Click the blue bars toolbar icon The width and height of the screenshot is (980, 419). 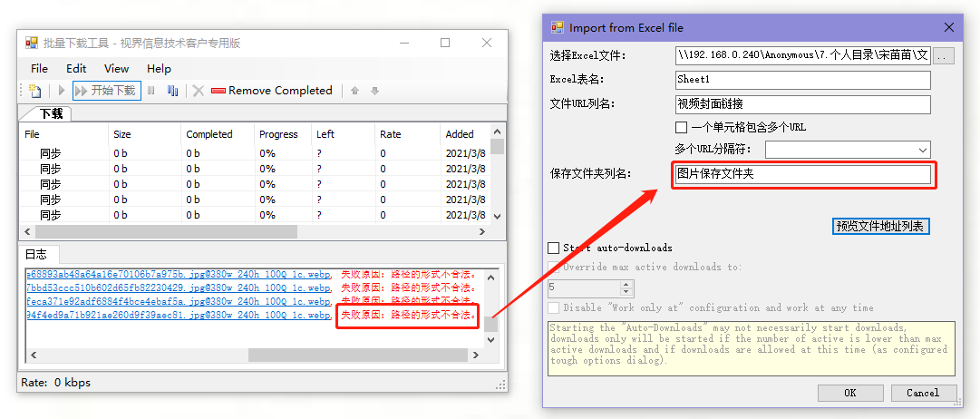pyautogui.click(x=172, y=91)
